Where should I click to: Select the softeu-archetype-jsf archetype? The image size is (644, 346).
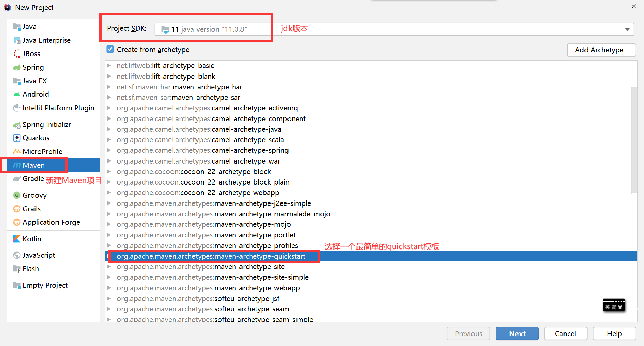[371, 299]
